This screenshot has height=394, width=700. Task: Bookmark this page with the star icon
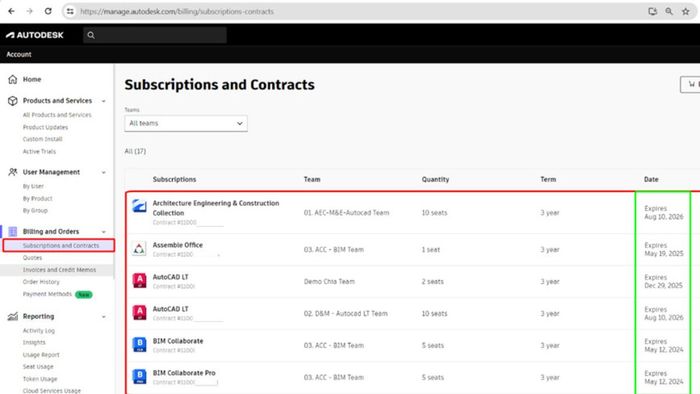(x=686, y=12)
